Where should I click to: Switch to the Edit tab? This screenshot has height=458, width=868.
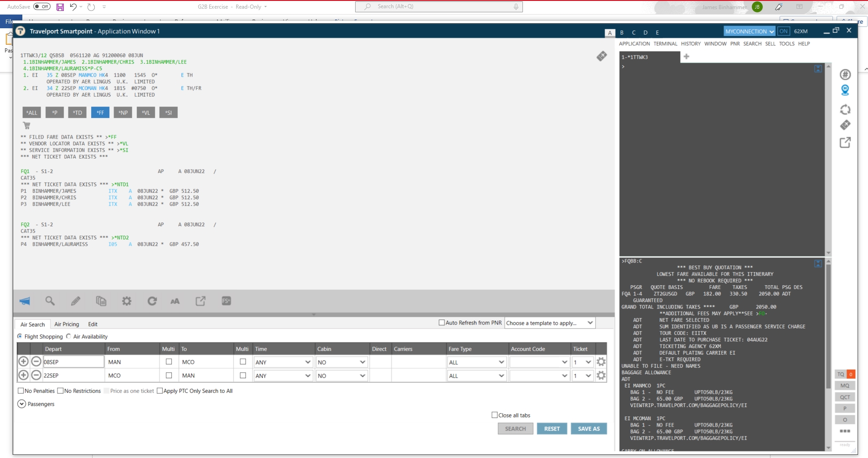[x=93, y=324]
